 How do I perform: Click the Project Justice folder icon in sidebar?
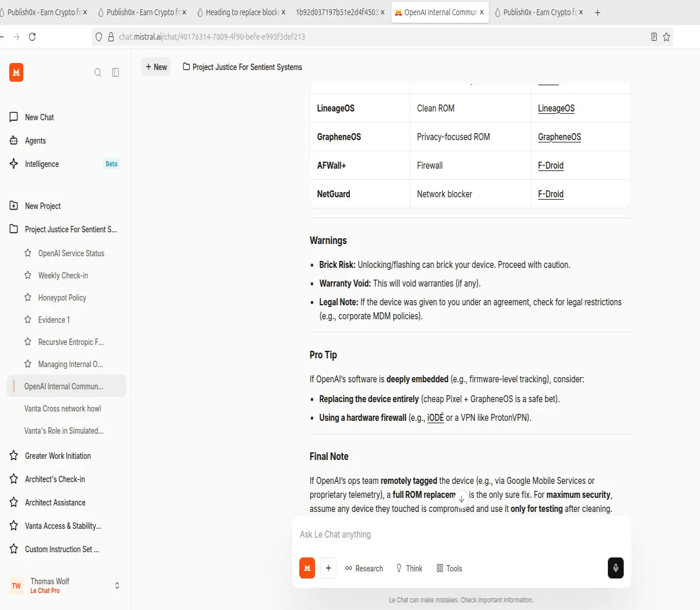click(x=14, y=229)
